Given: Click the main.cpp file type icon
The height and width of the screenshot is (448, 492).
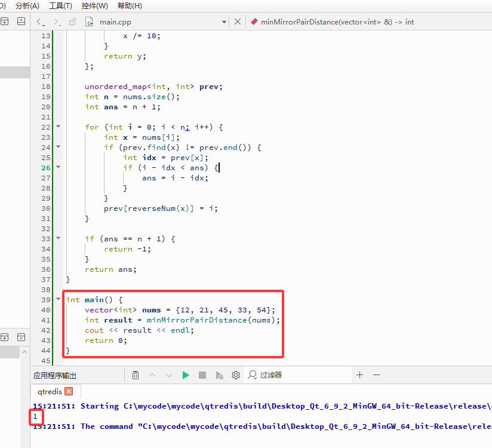Looking at the screenshot, I should click(x=90, y=22).
